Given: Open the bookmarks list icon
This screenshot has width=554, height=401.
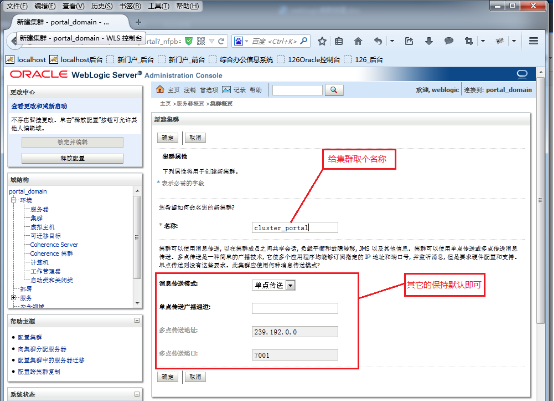Looking at the screenshot, I should coord(339,41).
